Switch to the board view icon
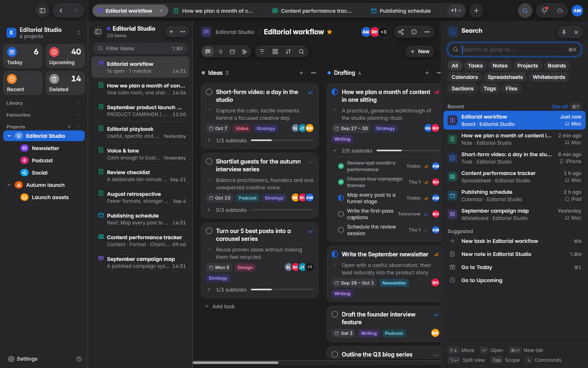The height and width of the screenshot is (368, 588). (208, 52)
